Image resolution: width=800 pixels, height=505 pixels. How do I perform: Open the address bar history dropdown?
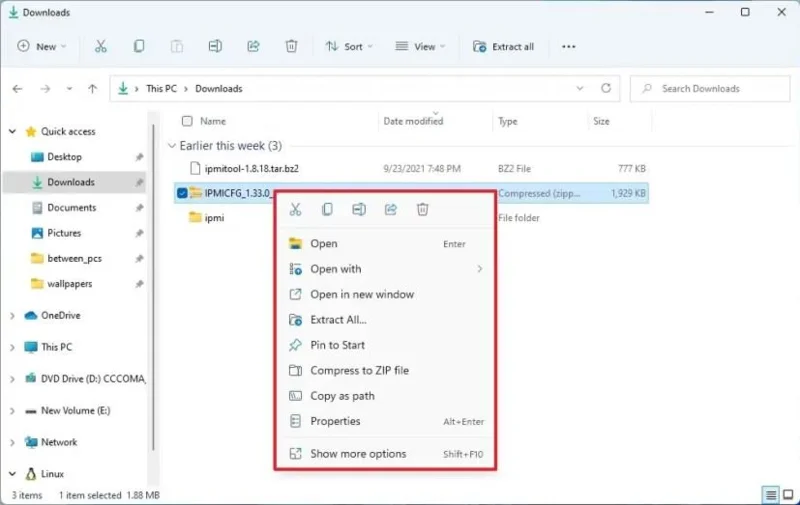(580, 88)
